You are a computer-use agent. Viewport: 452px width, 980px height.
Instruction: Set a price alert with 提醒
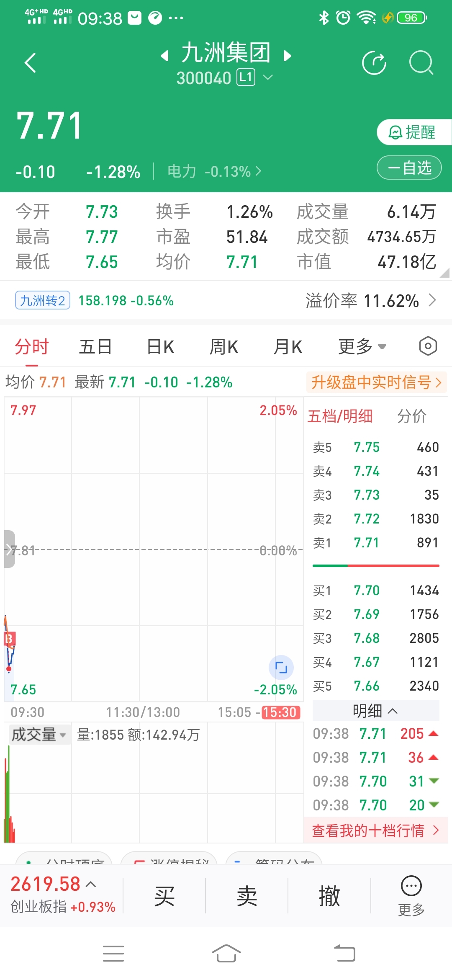pos(413,132)
